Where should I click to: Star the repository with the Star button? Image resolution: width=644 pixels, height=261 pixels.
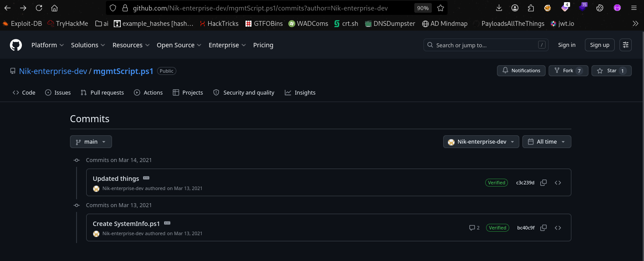pyautogui.click(x=612, y=71)
